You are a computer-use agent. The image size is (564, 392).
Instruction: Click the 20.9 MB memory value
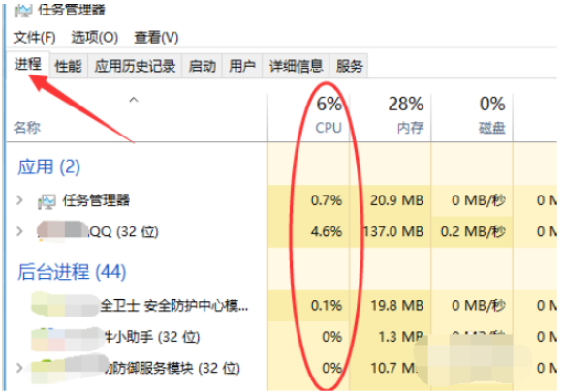397,200
